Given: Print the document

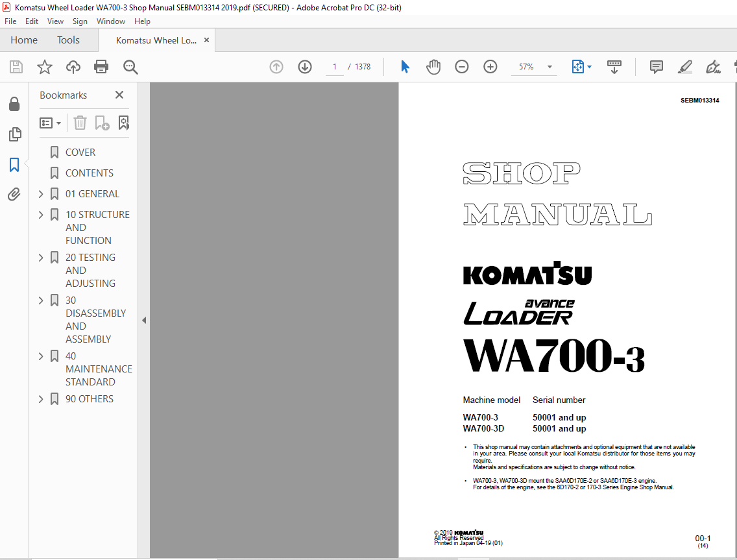Looking at the screenshot, I should [x=101, y=67].
